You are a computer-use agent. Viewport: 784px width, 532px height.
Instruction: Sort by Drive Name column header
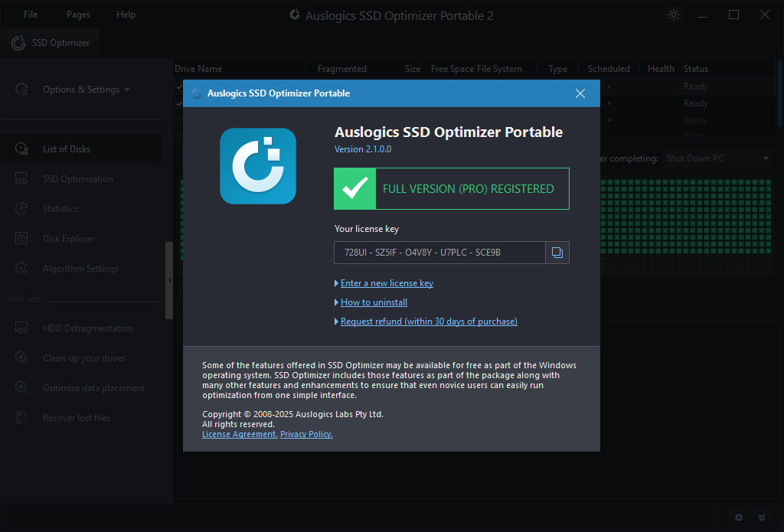(240, 68)
